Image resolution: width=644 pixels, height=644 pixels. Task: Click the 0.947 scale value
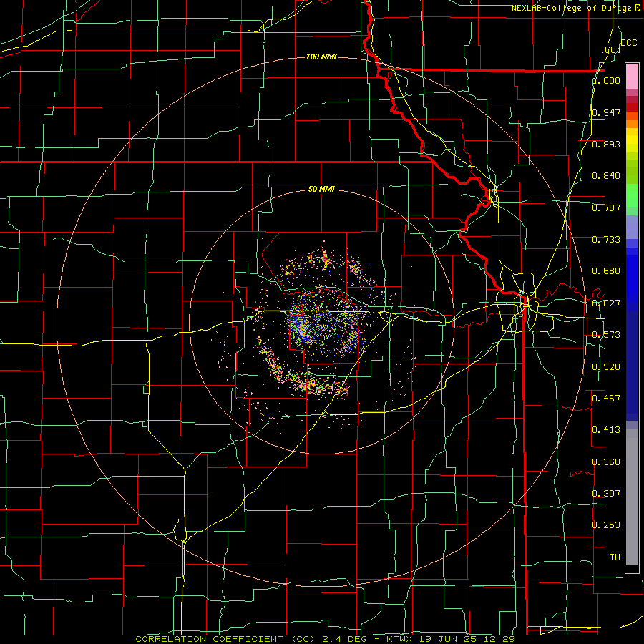pos(606,112)
